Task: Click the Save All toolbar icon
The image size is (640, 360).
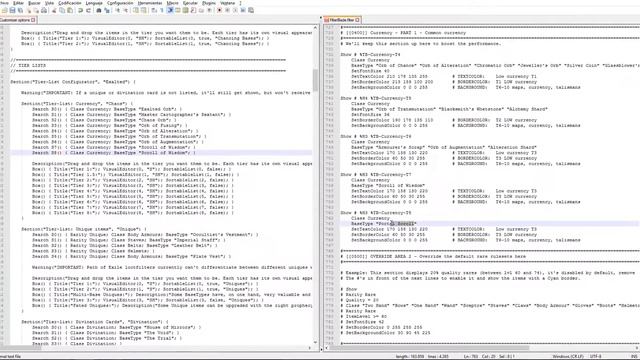Action: point(20,10)
